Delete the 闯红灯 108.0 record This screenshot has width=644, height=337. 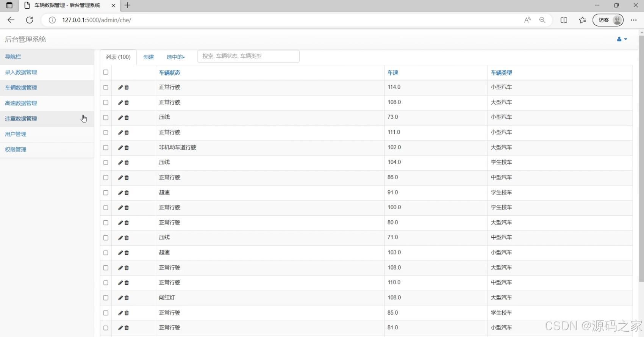click(x=127, y=298)
